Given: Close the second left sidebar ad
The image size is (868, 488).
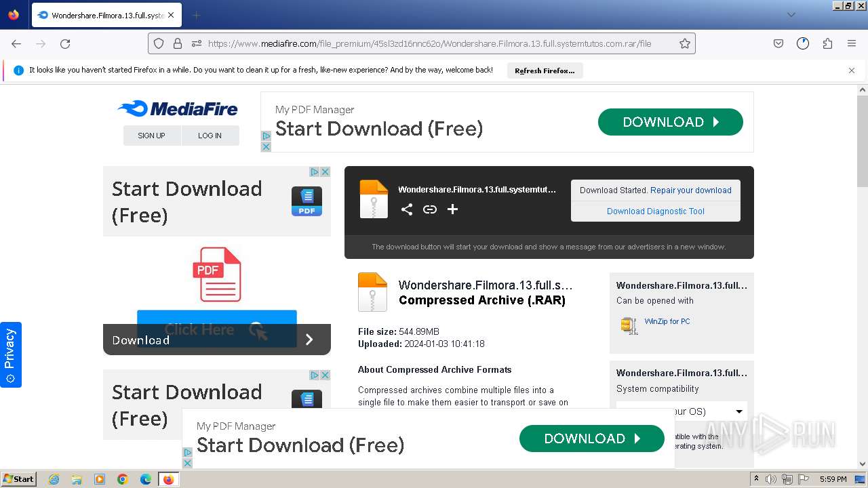Looking at the screenshot, I should coord(325,375).
